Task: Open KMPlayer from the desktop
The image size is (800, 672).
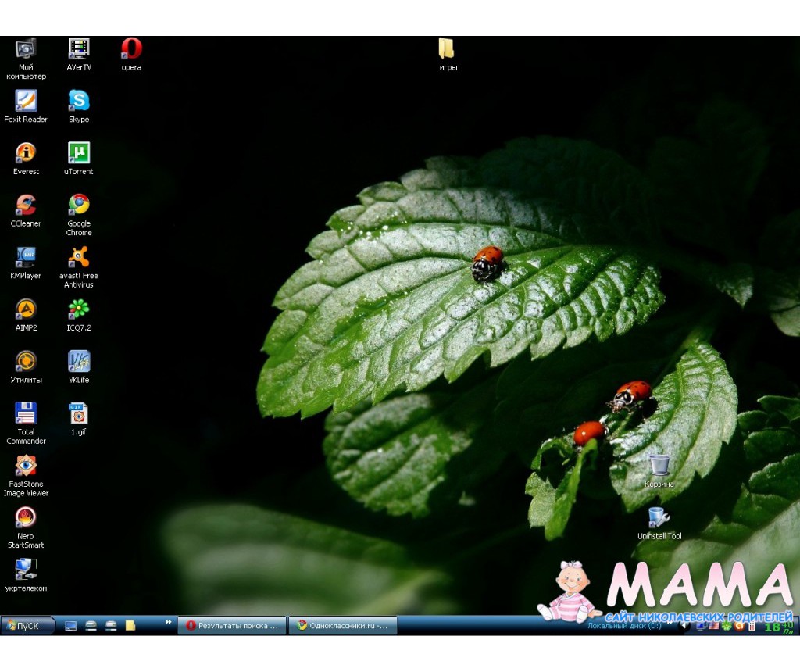Action: coord(26,257)
